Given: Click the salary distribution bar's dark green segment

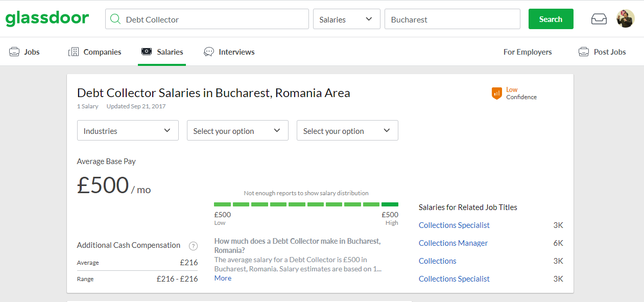Looking at the screenshot, I should (390, 204).
